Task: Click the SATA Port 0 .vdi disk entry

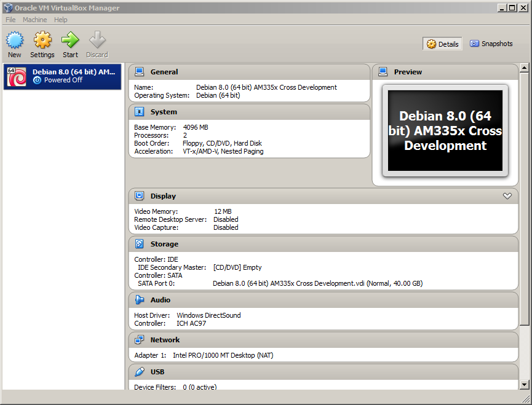Action: pos(317,283)
